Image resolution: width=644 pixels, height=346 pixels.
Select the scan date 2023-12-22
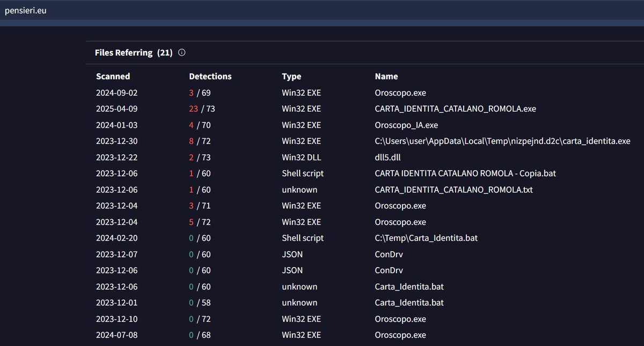pyautogui.click(x=116, y=157)
